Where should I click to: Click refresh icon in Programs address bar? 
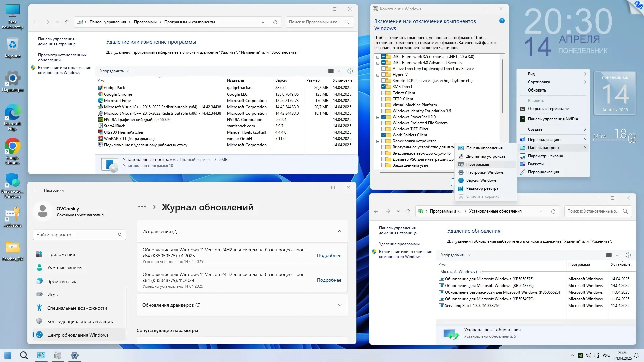(275, 22)
